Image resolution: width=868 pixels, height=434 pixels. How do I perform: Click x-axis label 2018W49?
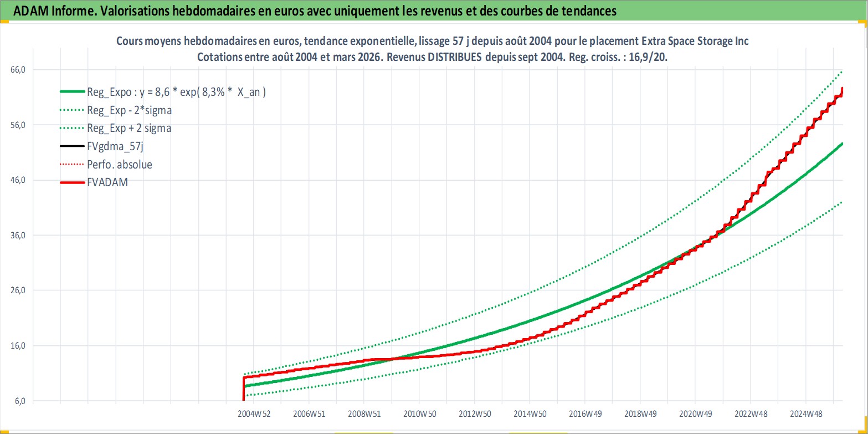641,413
